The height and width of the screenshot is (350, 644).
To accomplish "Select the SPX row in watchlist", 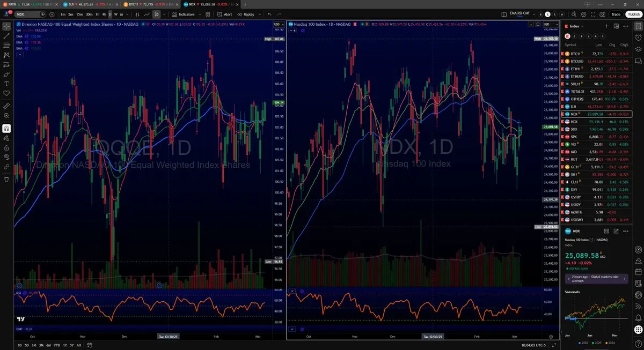I will click(x=596, y=137).
